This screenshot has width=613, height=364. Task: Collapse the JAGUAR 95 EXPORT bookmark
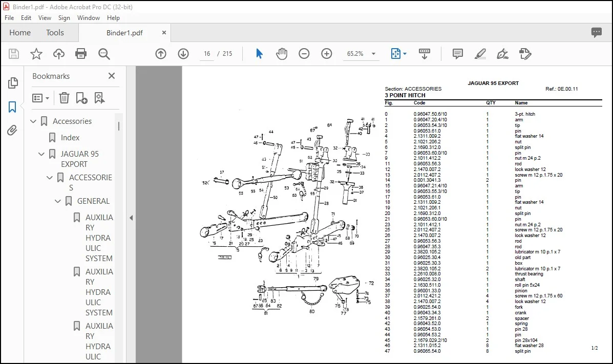(41, 154)
